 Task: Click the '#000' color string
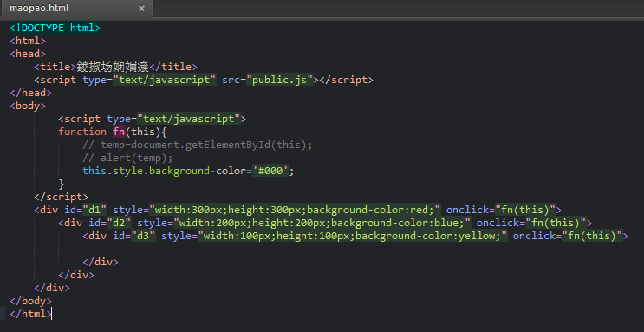point(270,171)
